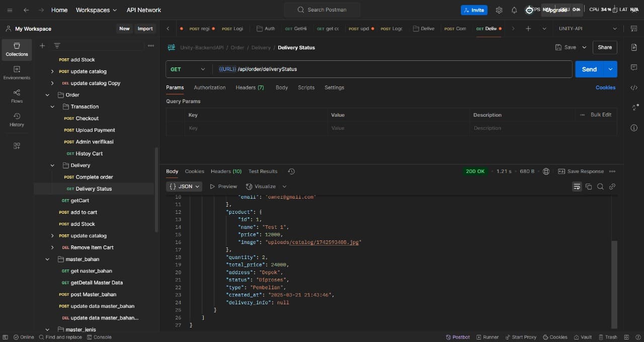Switch to the Test Results response tab
644x342 pixels.
coord(263,172)
